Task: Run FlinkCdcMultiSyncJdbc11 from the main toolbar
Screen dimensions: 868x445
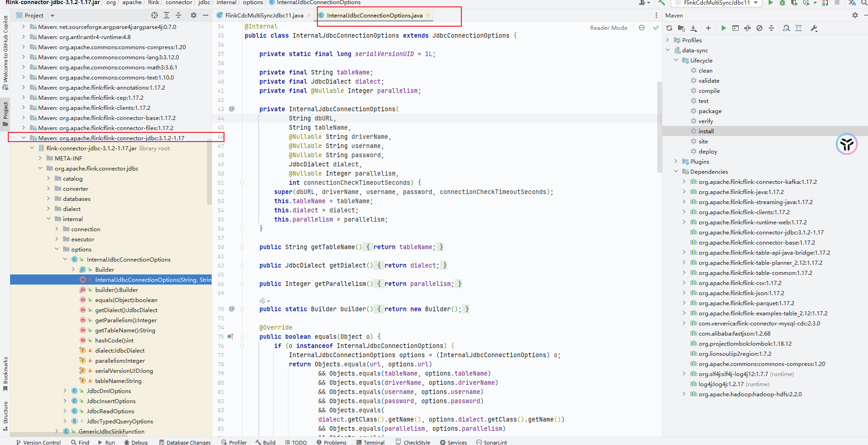Action: [770, 3]
